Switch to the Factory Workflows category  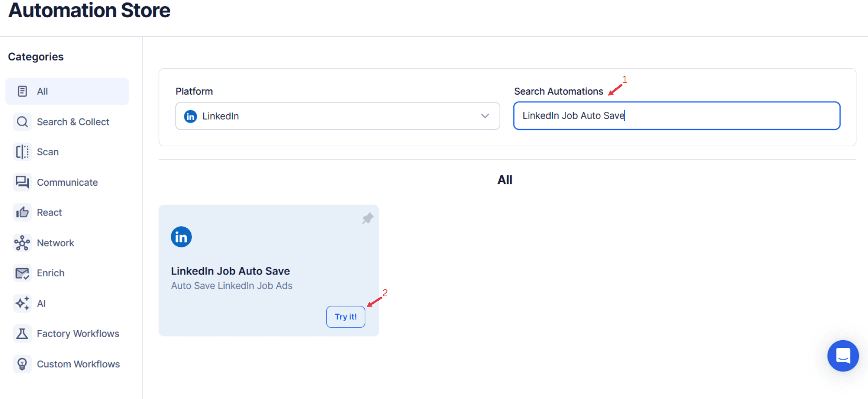[x=77, y=333]
